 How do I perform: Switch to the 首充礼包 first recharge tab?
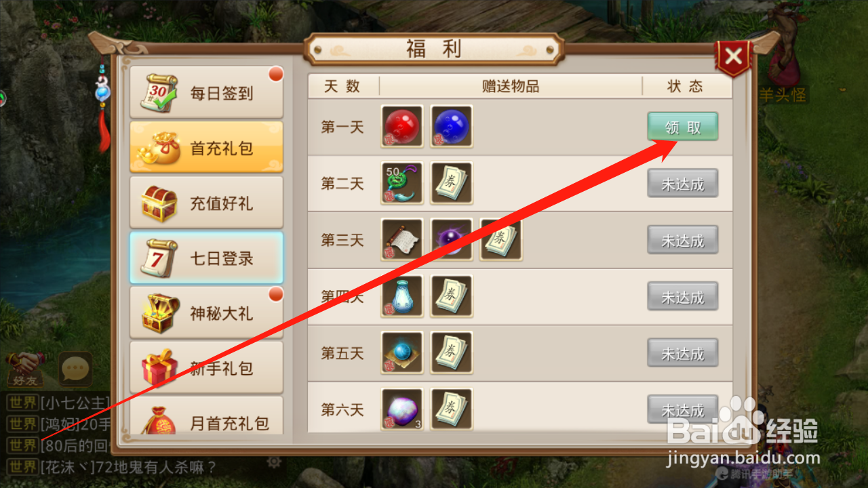point(206,148)
